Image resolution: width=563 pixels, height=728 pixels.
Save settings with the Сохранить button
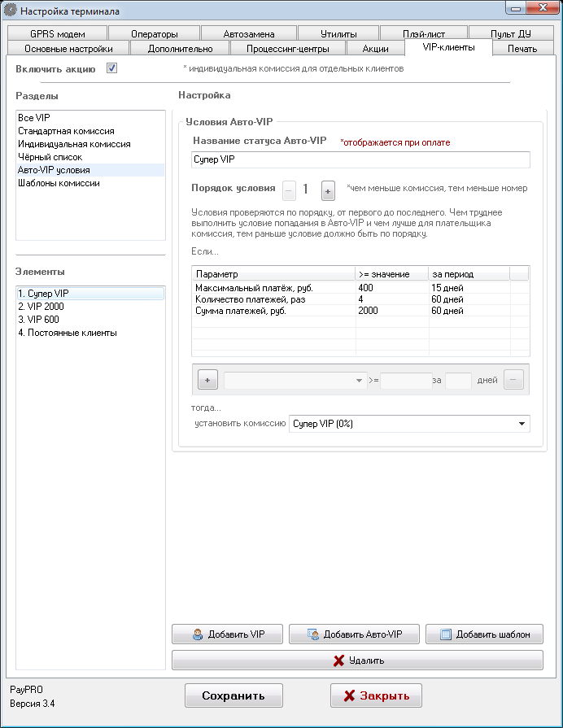pos(233,695)
